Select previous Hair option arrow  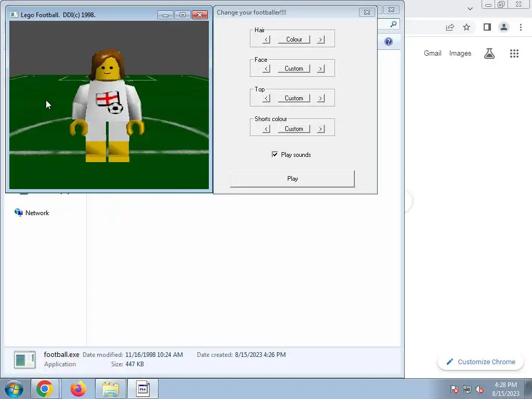pos(267,39)
